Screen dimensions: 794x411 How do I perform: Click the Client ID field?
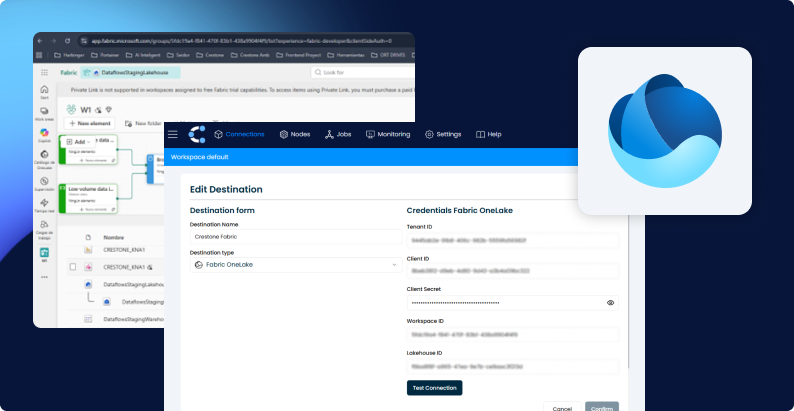(512, 271)
